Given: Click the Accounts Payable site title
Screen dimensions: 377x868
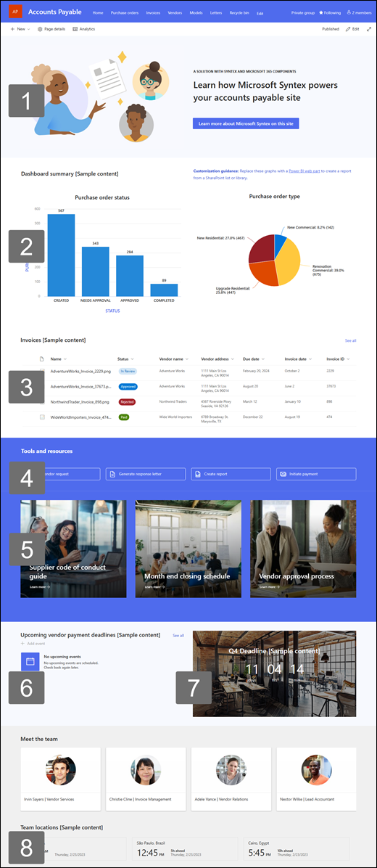Looking at the screenshot, I should pyautogui.click(x=54, y=12).
